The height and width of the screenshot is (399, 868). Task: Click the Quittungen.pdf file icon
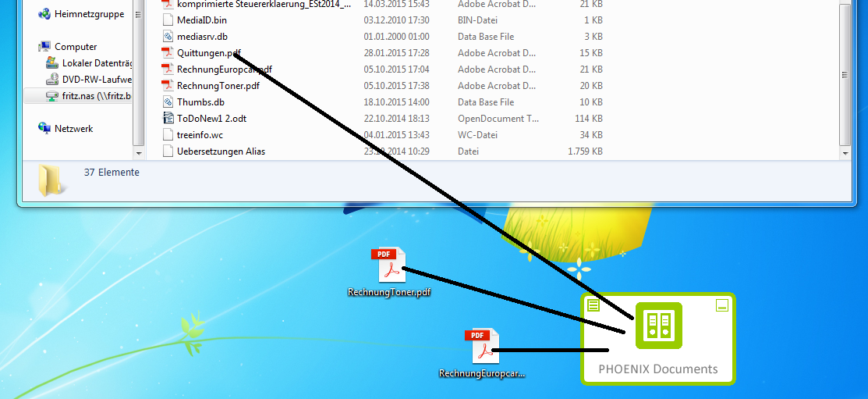(x=168, y=53)
